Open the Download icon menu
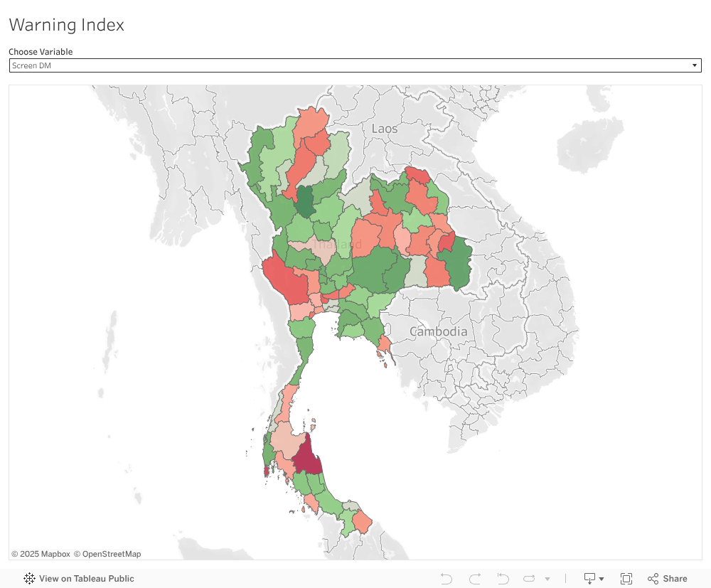This screenshot has width=711, height=588. pos(594,579)
